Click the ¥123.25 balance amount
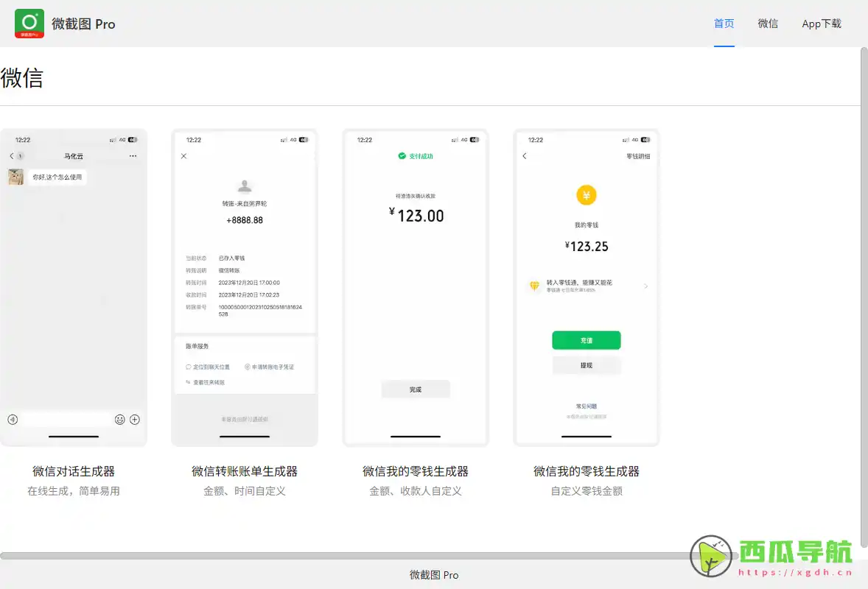 pyautogui.click(x=587, y=246)
